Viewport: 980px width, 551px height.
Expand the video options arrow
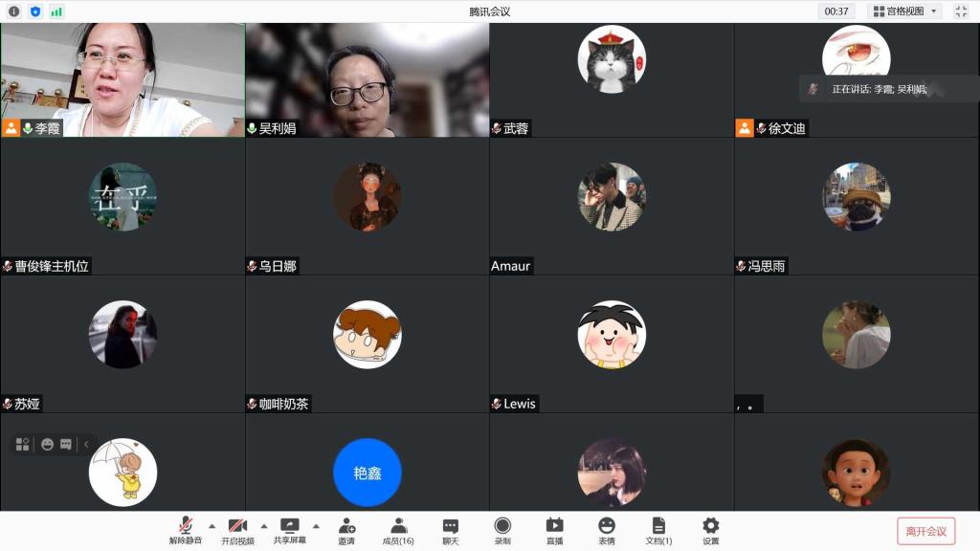click(x=264, y=526)
